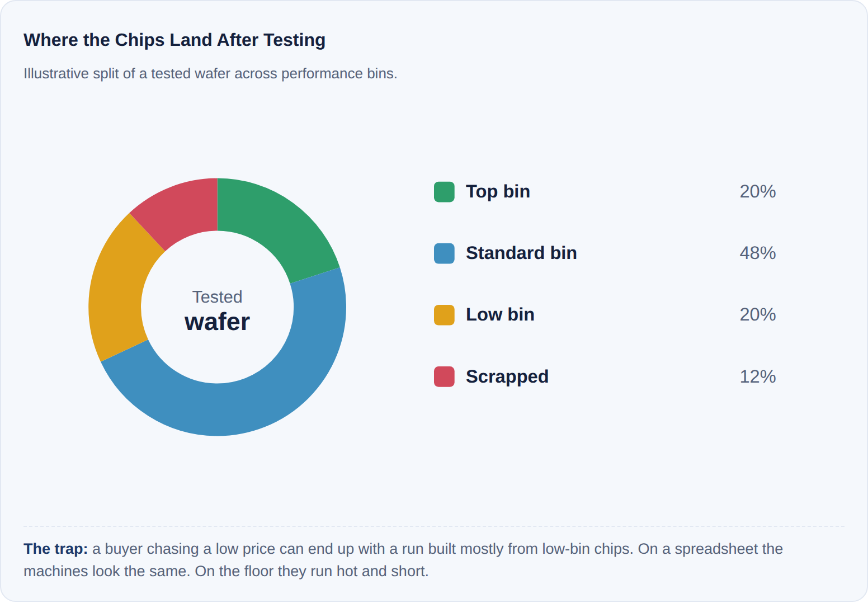Image resolution: width=868 pixels, height=603 pixels.
Task: Click the green Top bin legend swatch
Action: click(x=444, y=192)
